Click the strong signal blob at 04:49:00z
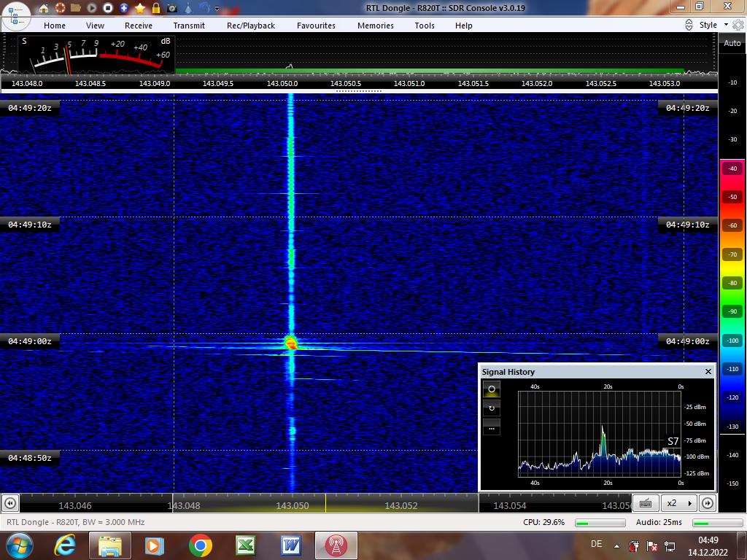This screenshot has width=747, height=560. click(290, 343)
